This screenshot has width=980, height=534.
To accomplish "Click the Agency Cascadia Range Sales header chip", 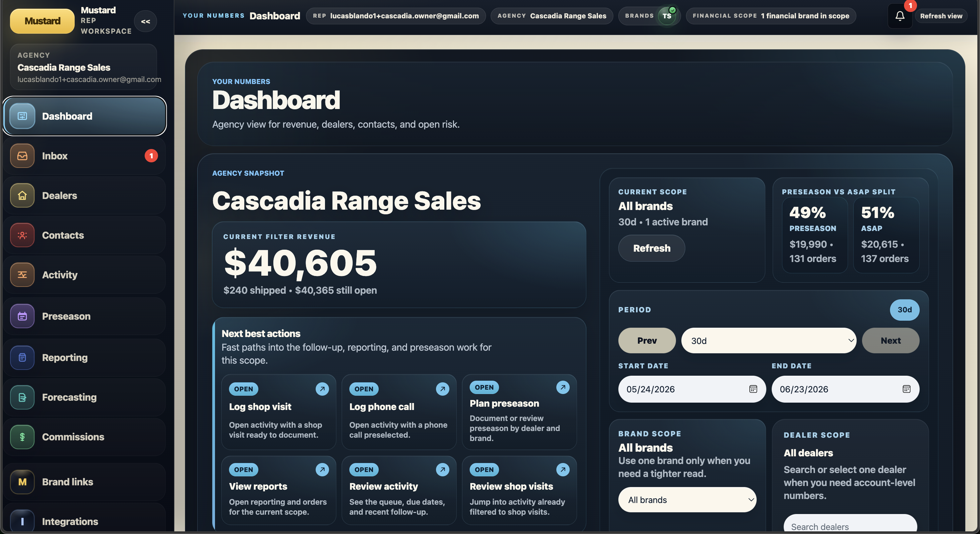I will pos(552,16).
